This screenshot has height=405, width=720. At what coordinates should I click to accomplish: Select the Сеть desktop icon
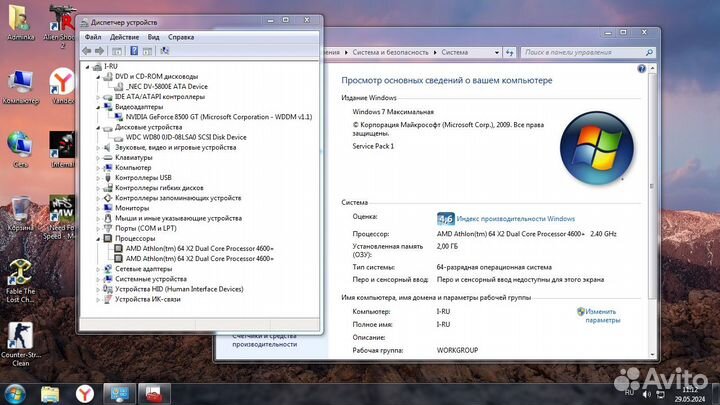(x=20, y=149)
